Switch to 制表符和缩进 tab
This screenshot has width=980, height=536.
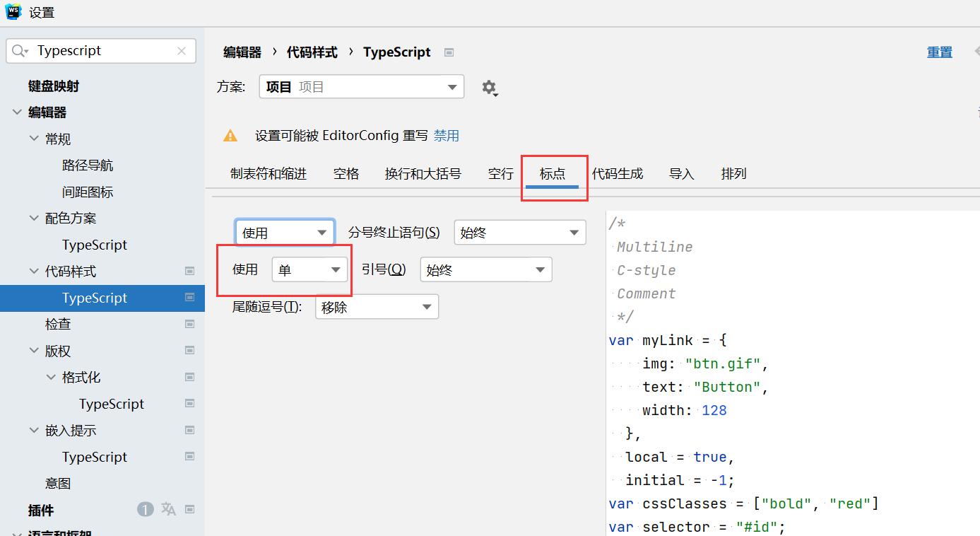click(x=268, y=174)
